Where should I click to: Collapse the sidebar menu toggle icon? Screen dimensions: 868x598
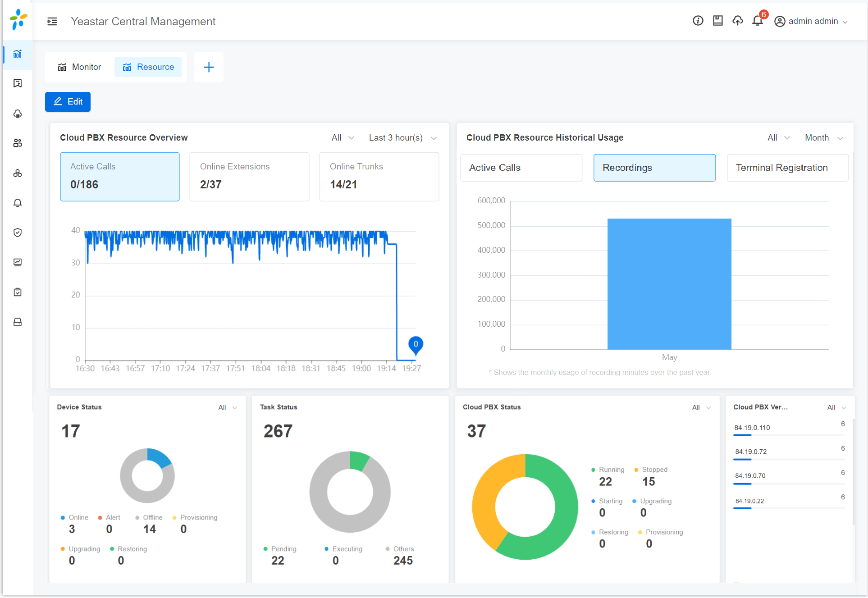click(x=52, y=21)
